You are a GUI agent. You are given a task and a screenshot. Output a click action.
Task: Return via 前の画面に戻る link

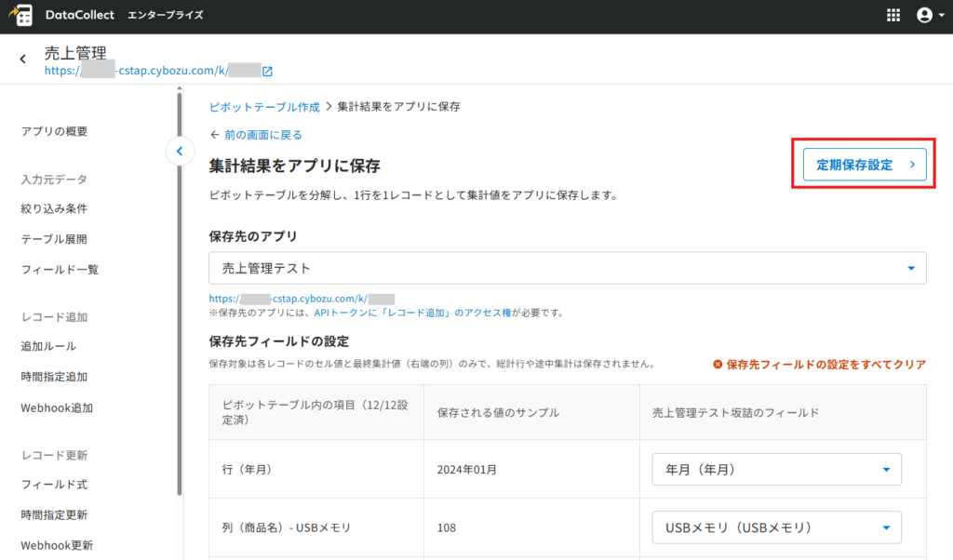point(262,135)
